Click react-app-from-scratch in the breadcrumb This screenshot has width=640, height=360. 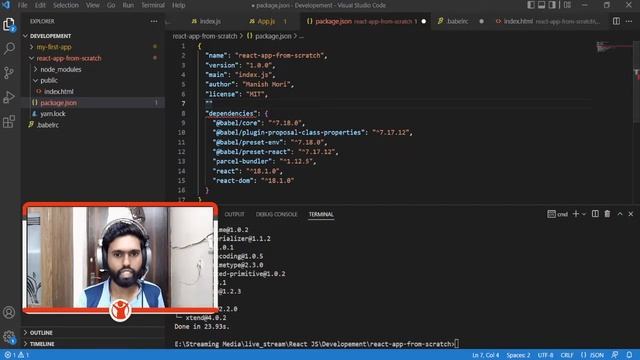tap(204, 36)
